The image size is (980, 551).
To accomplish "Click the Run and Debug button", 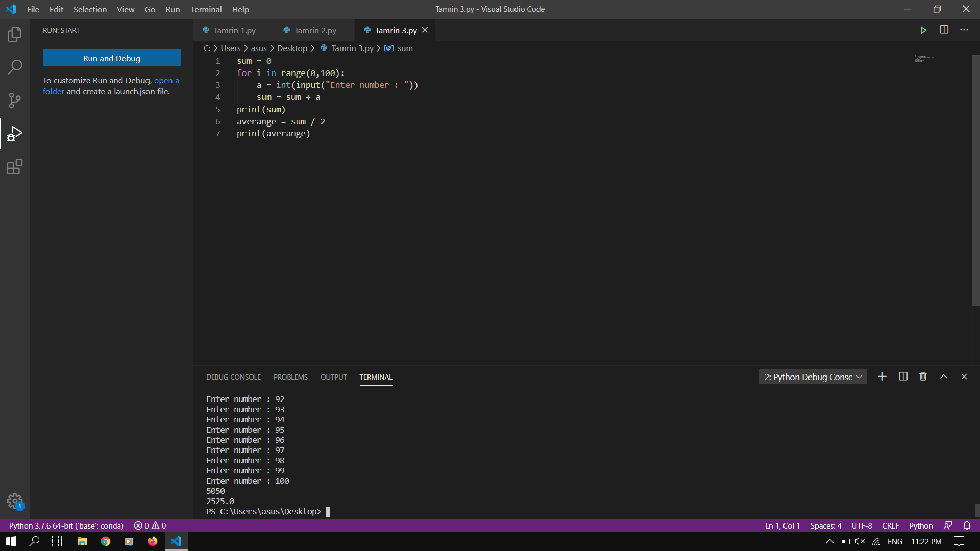I will pyautogui.click(x=112, y=58).
